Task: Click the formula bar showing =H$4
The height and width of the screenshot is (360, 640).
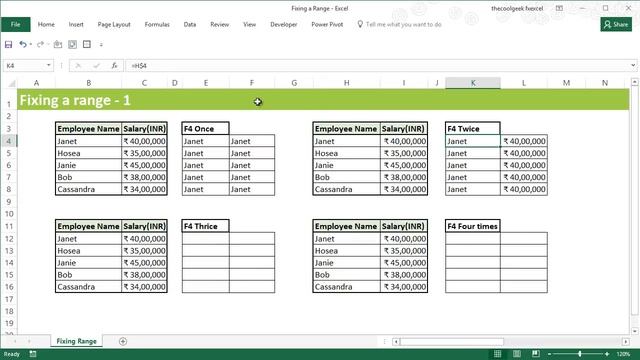Action: (x=378, y=65)
